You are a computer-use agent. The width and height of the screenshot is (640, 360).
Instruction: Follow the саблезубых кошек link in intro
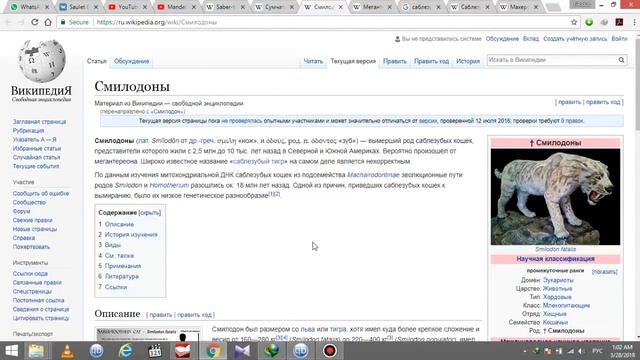[444, 141]
